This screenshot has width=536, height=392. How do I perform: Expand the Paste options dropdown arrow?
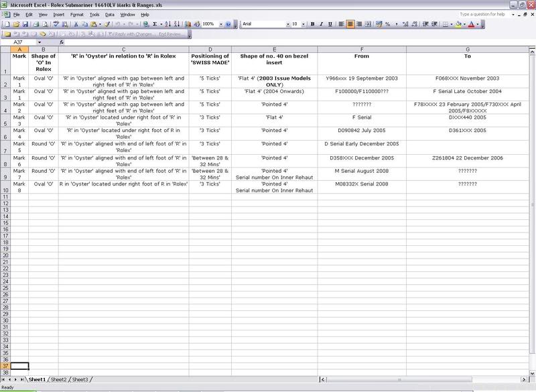click(100, 24)
